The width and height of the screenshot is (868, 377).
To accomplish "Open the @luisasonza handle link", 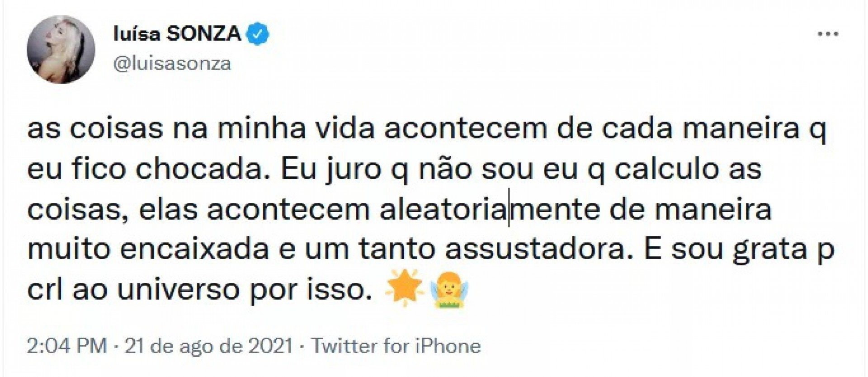I will [172, 64].
